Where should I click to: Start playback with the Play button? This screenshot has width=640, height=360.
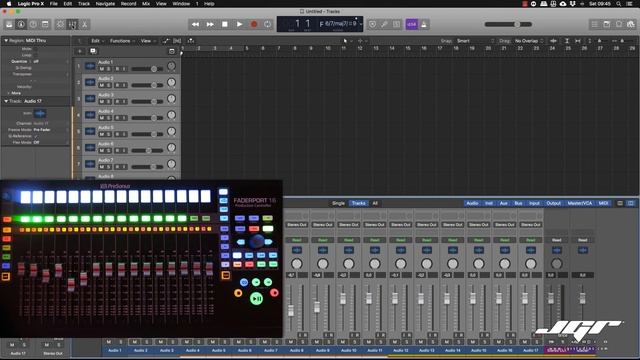(x=239, y=24)
